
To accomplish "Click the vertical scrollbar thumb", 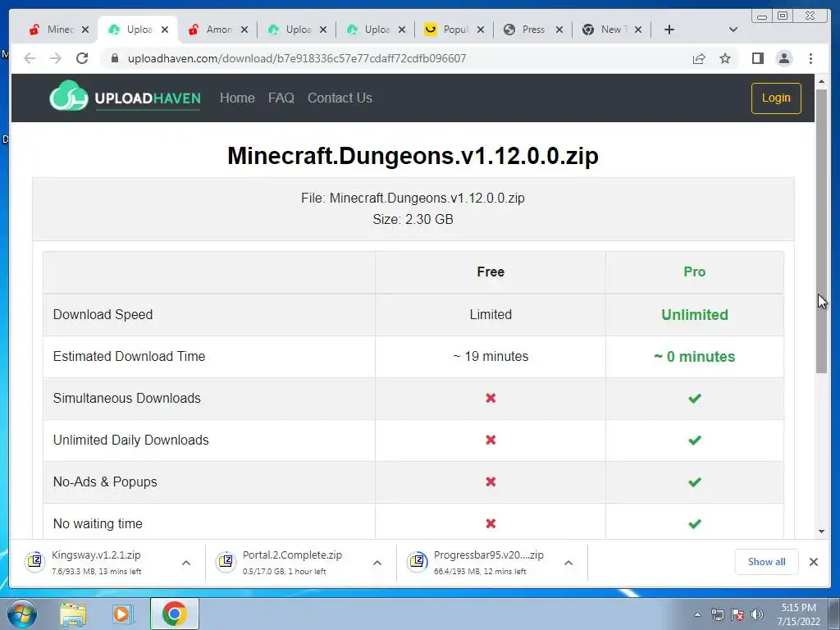I will pyautogui.click(x=821, y=231).
